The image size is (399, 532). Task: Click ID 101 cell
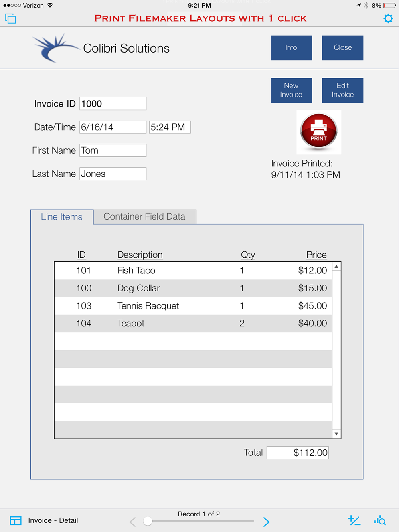[x=83, y=271]
